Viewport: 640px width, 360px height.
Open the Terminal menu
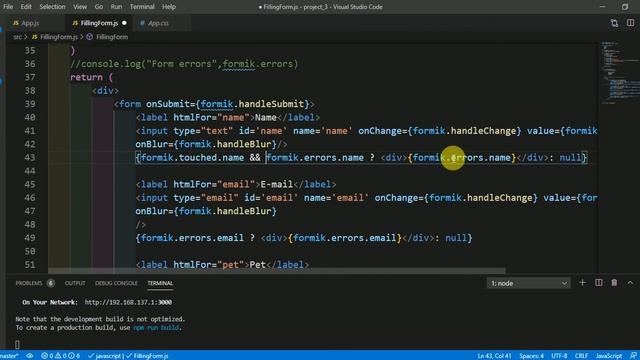[142, 7]
